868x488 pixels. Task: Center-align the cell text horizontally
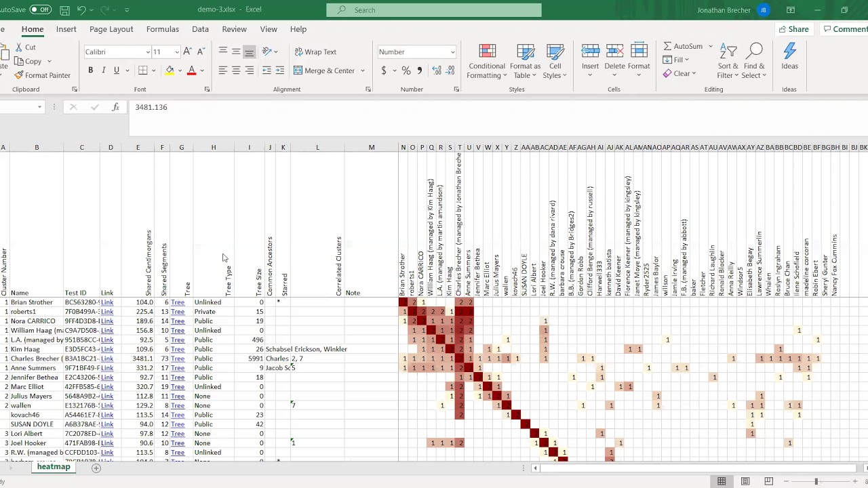tap(236, 70)
